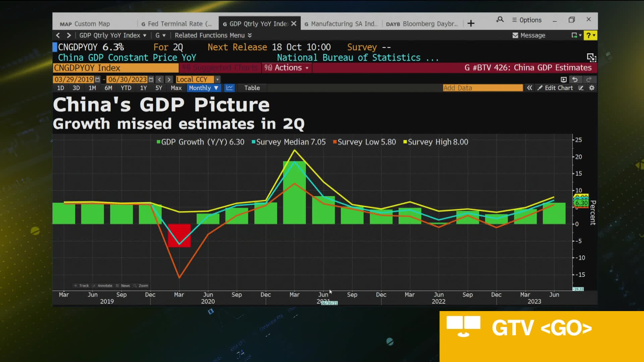Expand the Local CCY currency dropdown
Screen dimensions: 644x362
[x=217, y=79]
